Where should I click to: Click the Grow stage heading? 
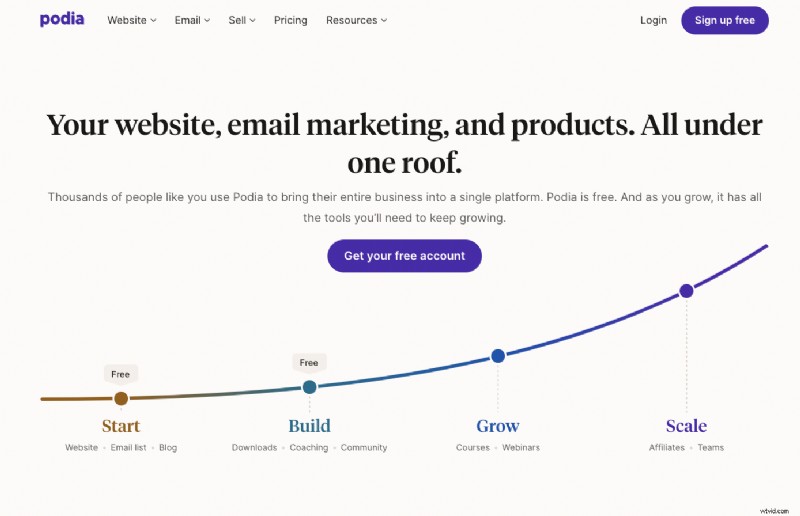(498, 426)
